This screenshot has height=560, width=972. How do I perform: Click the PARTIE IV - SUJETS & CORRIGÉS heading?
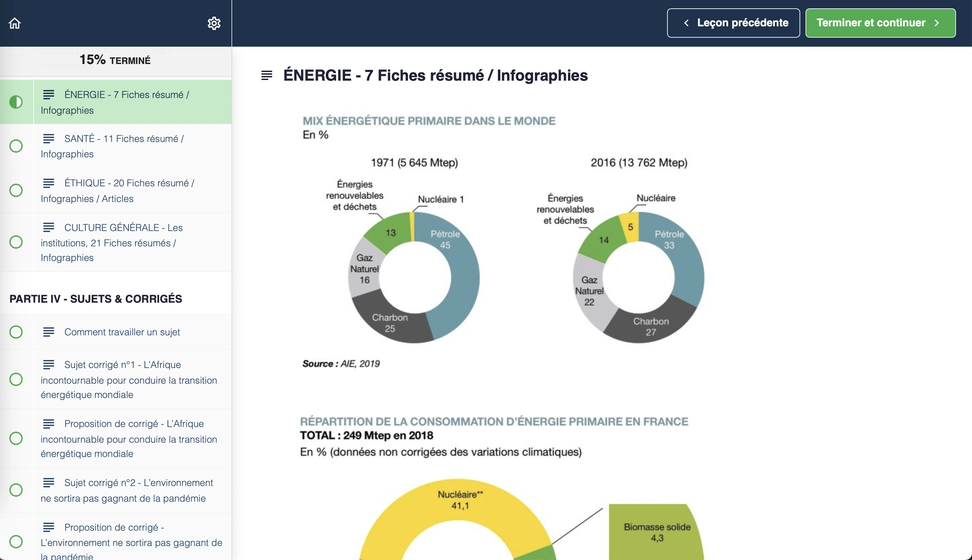(x=96, y=299)
